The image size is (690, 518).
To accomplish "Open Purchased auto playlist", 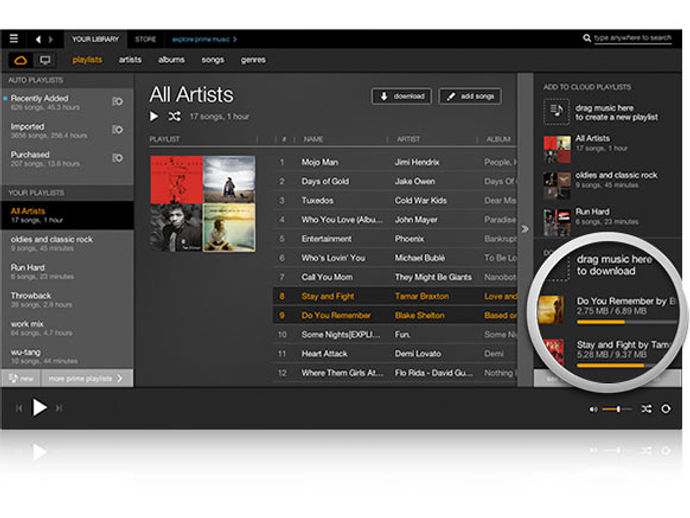I will [67, 158].
